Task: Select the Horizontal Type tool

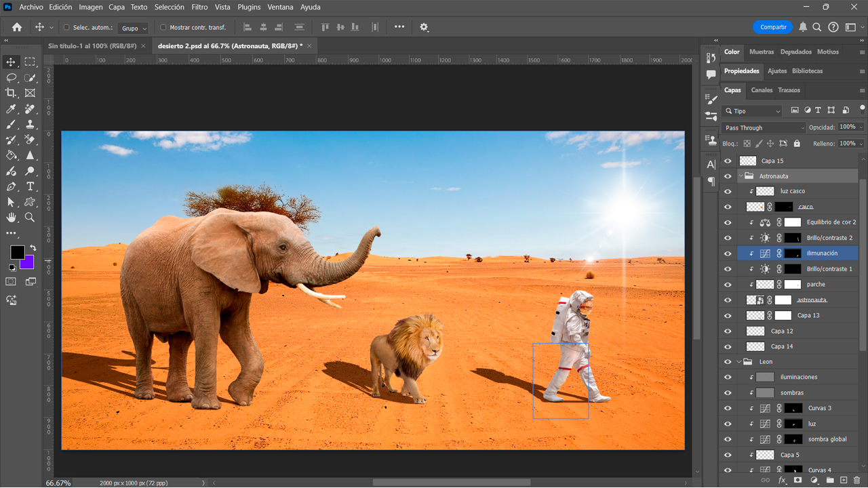Action: tap(30, 186)
